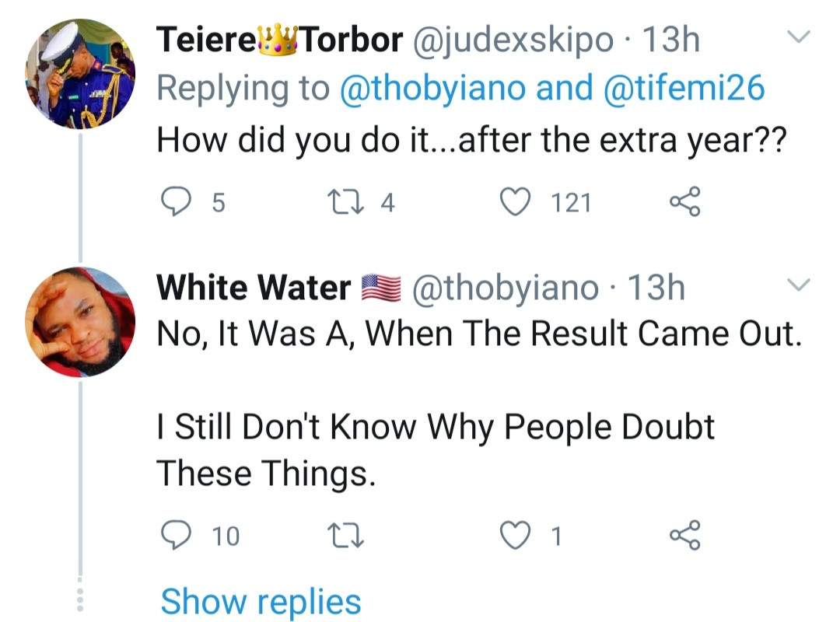This screenshot has width=840, height=622.
Task: Show replies to this thread
Action: [261, 602]
